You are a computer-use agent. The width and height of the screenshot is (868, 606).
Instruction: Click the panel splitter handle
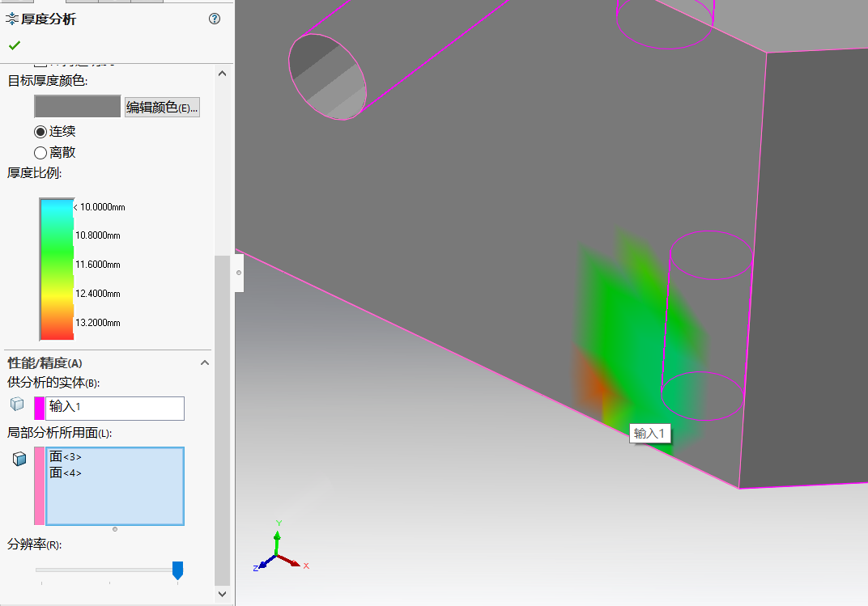(x=239, y=273)
